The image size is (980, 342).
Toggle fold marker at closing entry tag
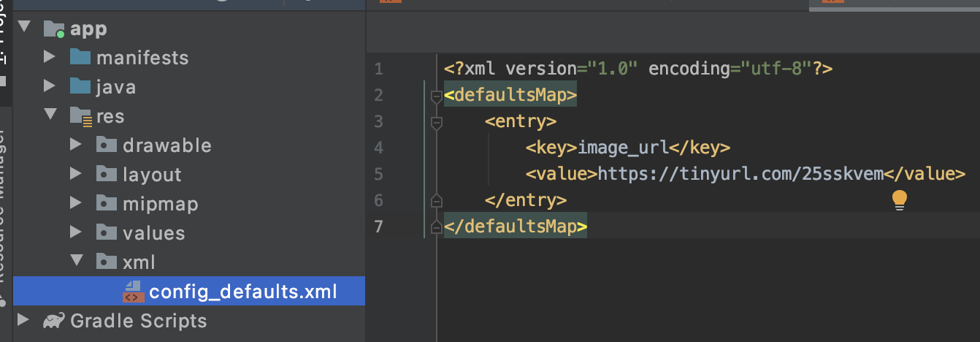coord(437,199)
